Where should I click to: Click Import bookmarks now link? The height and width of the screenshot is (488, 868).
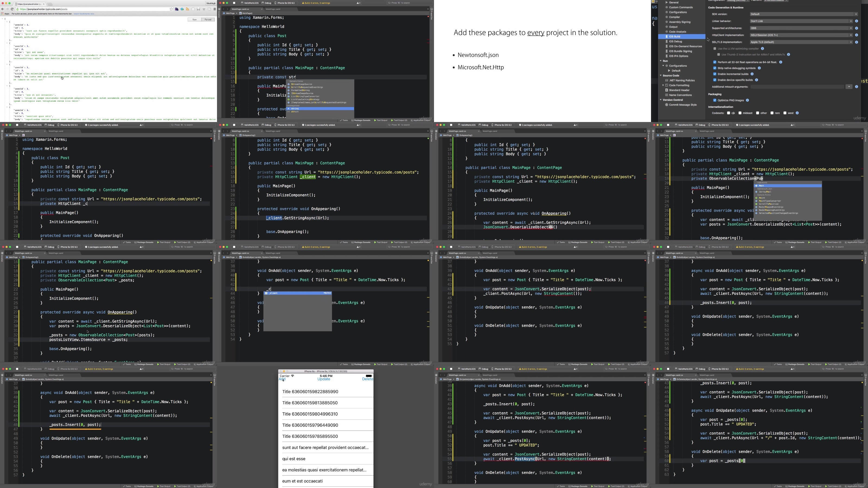[x=84, y=14]
